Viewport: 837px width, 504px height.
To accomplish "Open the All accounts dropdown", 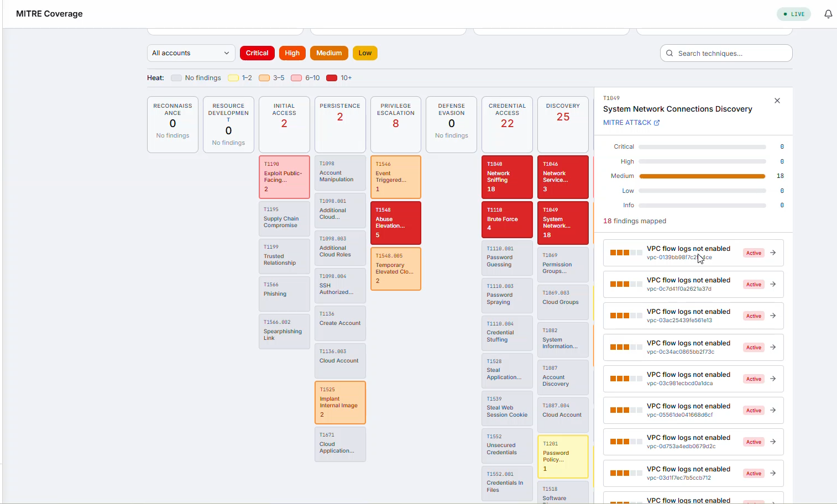I will [x=191, y=53].
